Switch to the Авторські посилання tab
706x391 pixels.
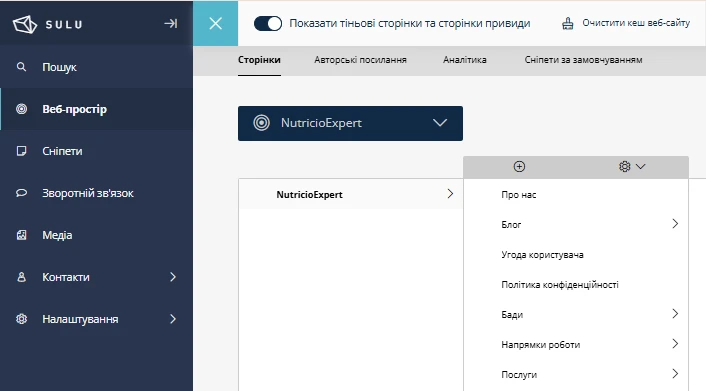click(x=360, y=60)
